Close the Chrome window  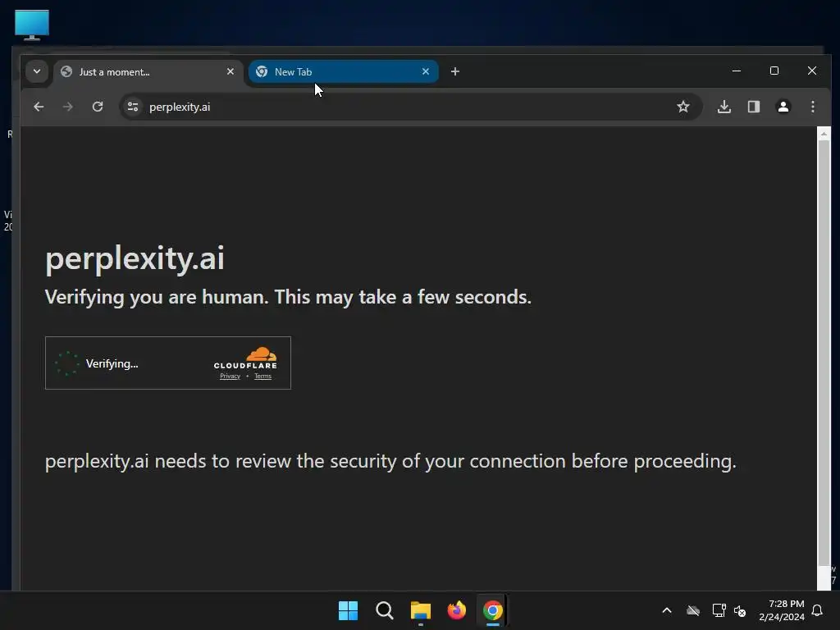point(812,71)
